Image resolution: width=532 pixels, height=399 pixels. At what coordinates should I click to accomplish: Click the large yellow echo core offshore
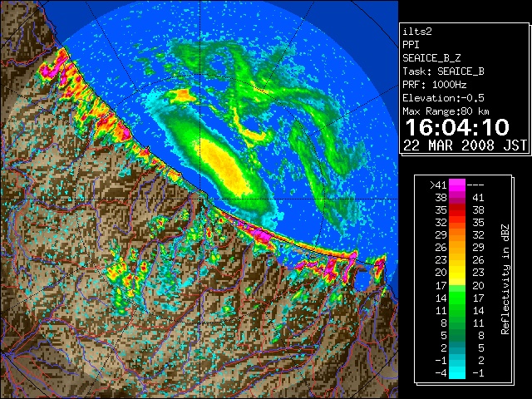tap(224, 166)
